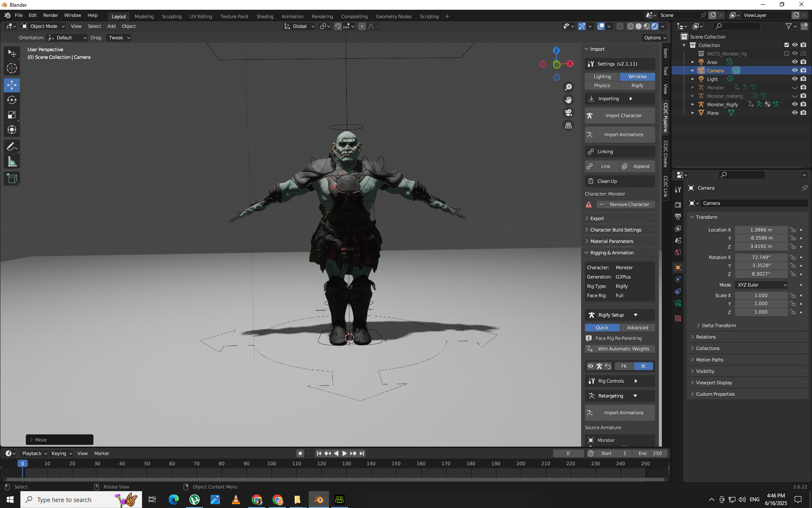Viewport: 812px width, 508px height.
Task: Toggle proportional editing
Action: [x=362, y=26]
